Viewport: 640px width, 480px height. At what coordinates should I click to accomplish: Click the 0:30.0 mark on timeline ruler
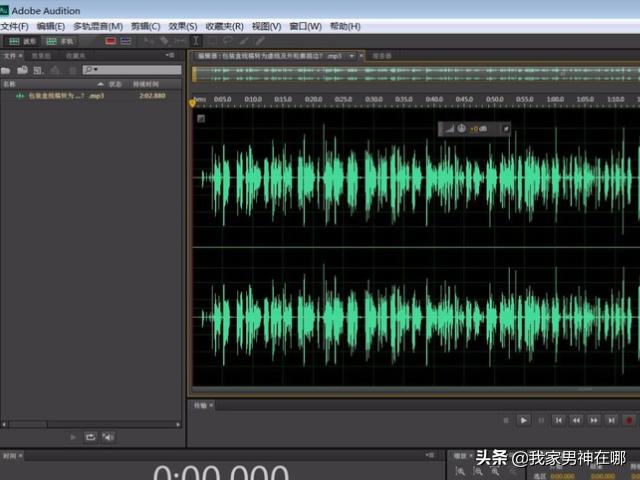click(x=373, y=99)
